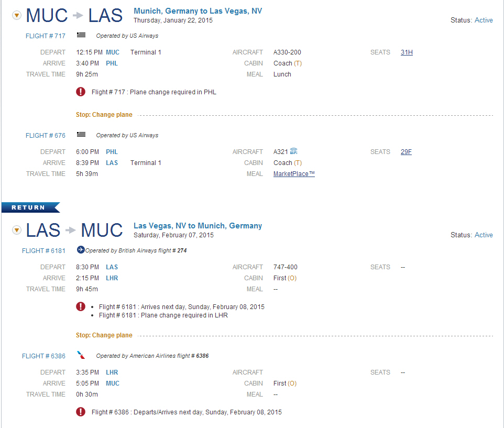Click the PHL arrival airport code for flight 717
Image resolution: width=504 pixels, height=428 pixels.
112,63
